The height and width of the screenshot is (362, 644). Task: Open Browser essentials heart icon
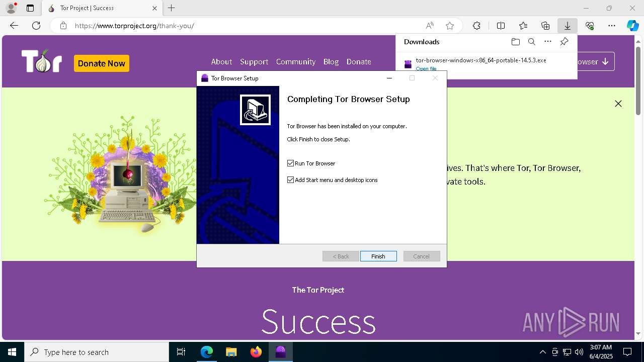pos(590,26)
